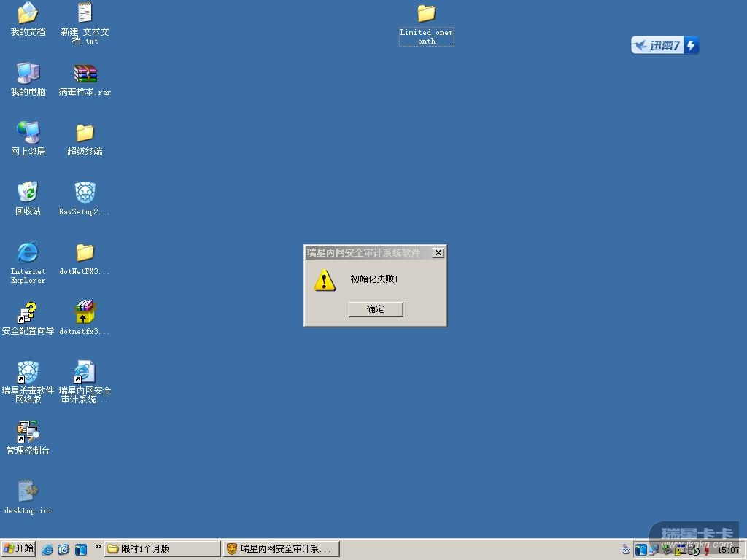Image resolution: width=747 pixels, height=560 pixels.
Task: Select the RavSetup installer icon
Action: [85, 193]
